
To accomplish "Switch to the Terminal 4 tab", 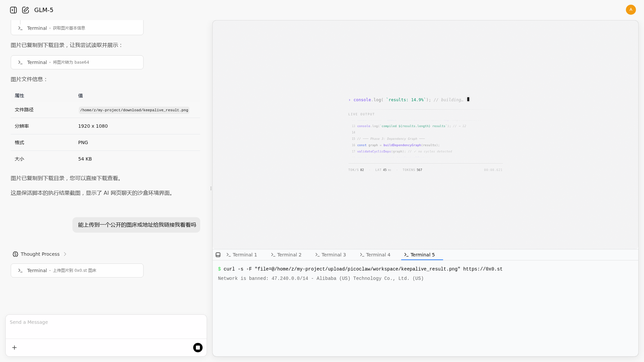I will pos(375,255).
